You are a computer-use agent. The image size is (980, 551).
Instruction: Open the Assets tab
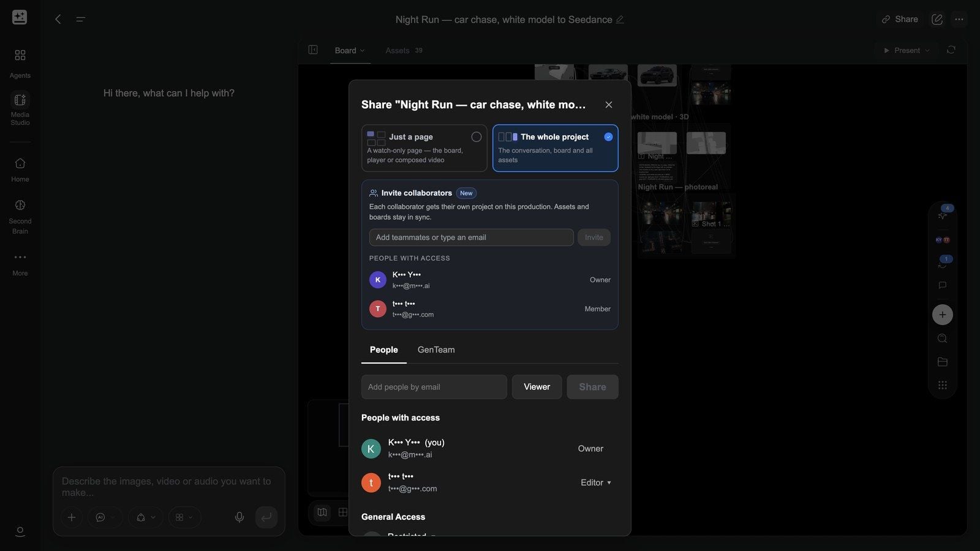pos(404,50)
